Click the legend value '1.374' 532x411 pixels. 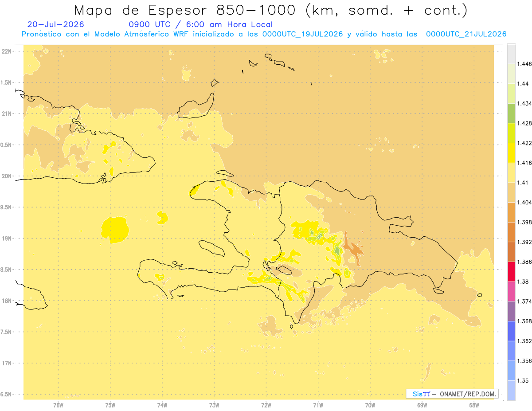click(x=525, y=301)
